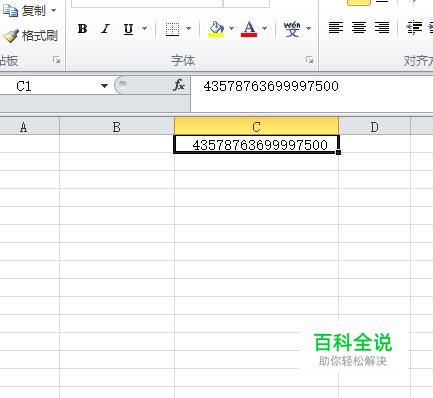This screenshot has height=398, width=433.
Task: Click the Insert Function fx button
Action: coord(179,86)
